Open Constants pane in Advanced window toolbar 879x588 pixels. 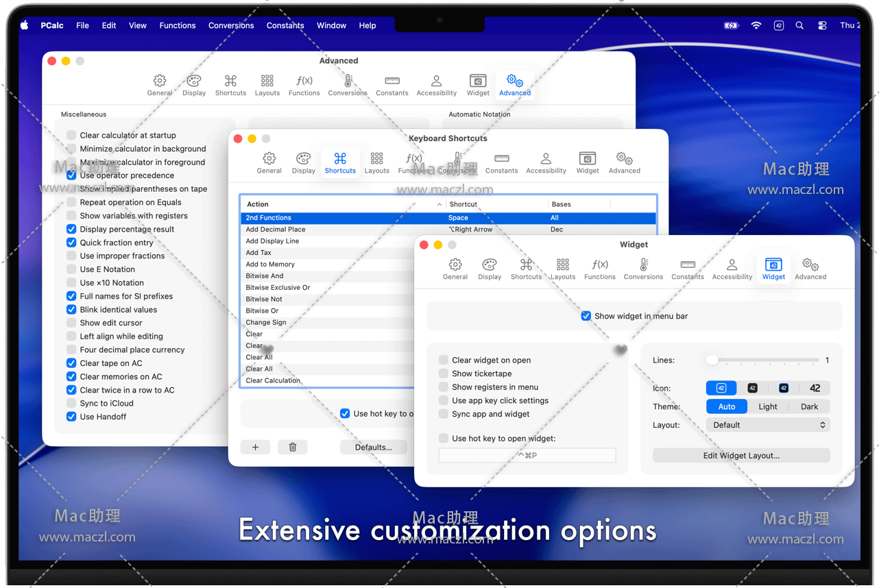pyautogui.click(x=392, y=85)
